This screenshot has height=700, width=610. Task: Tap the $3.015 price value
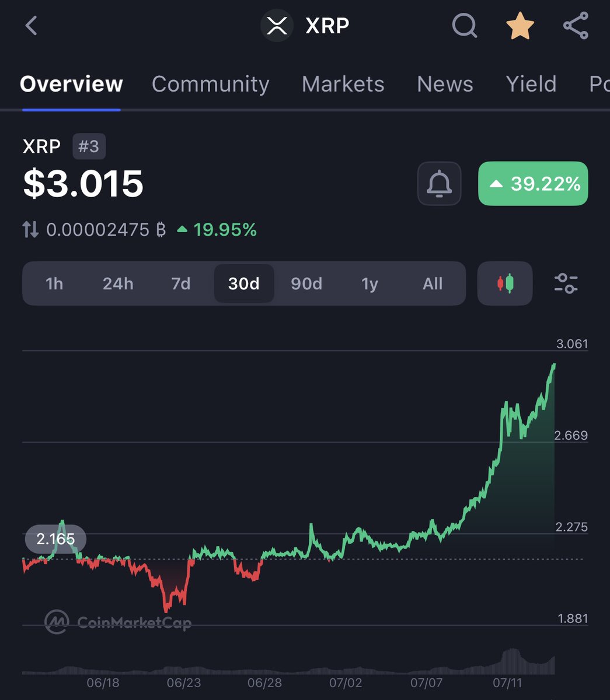(83, 184)
